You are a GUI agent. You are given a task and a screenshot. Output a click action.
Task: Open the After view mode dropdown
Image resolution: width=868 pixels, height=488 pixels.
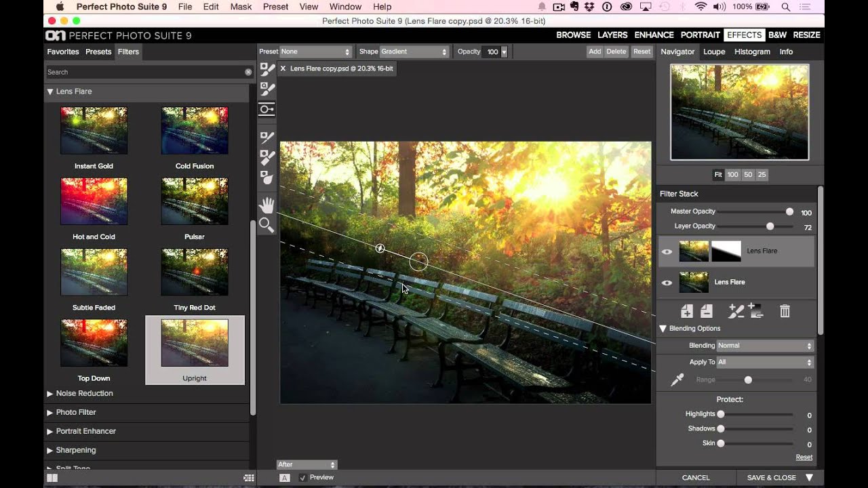click(x=307, y=464)
